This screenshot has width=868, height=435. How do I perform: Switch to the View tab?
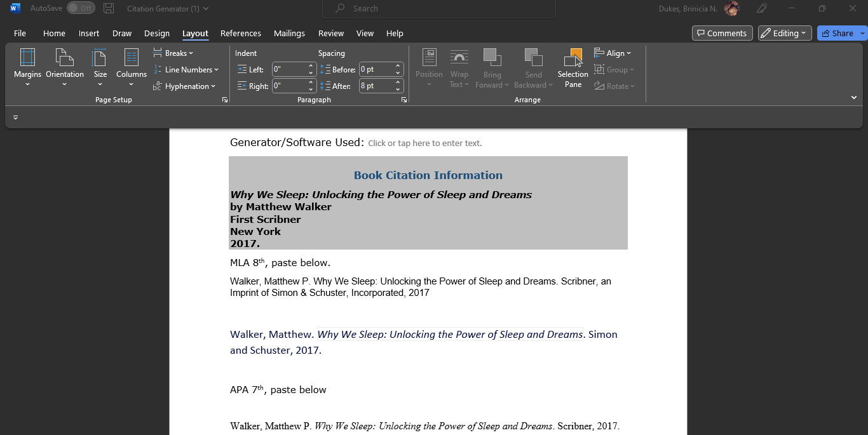365,33
